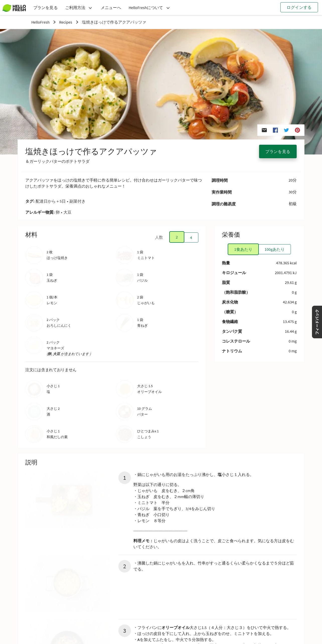
Task: Click the ほっけ塩焼き ingredient image
Action: coord(34,255)
